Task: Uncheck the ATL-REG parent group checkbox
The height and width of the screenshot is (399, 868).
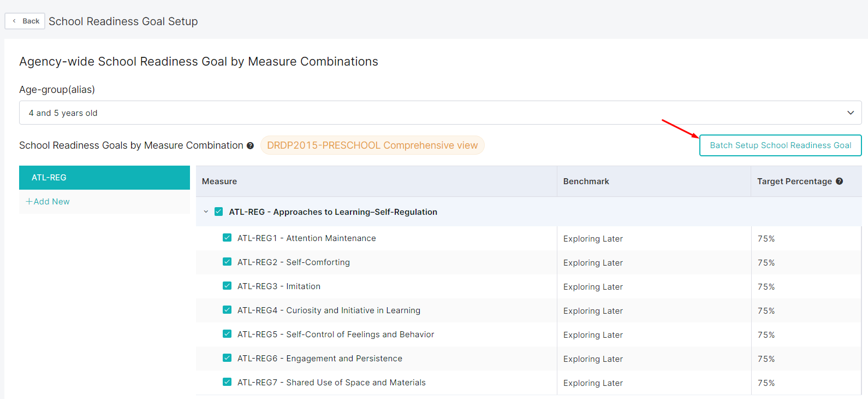Action: coord(219,212)
